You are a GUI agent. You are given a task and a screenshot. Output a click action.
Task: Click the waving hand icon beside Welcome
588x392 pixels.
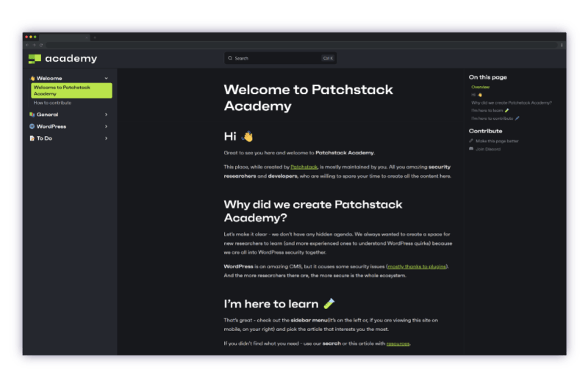(x=32, y=79)
